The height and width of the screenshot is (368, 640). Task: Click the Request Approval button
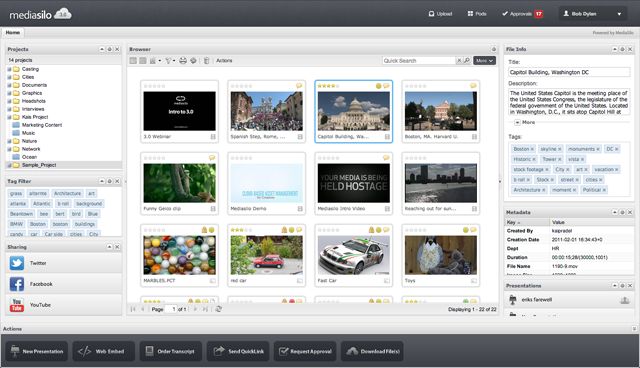coord(305,351)
